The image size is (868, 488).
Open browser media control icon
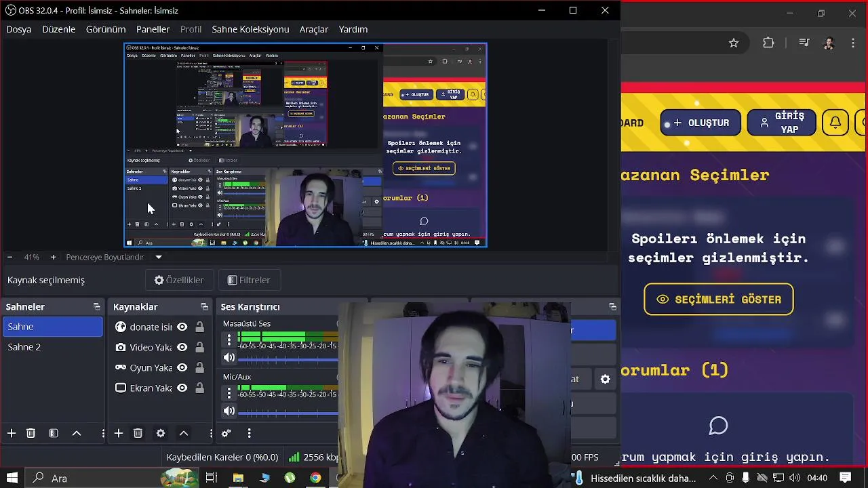click(x=804, y=43)
